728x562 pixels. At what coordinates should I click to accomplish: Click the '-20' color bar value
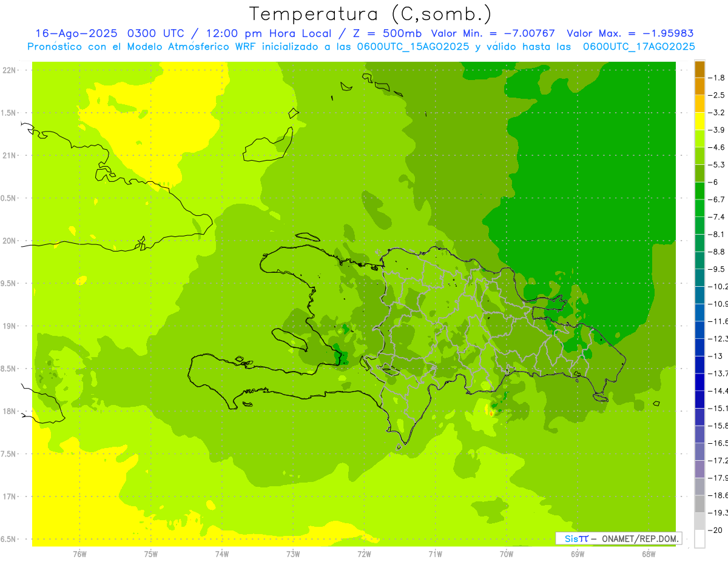click(x=716, y=530)
